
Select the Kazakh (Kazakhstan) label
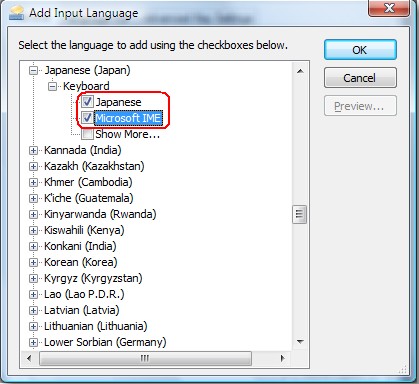pyautogui.click(x=94, y=166)
